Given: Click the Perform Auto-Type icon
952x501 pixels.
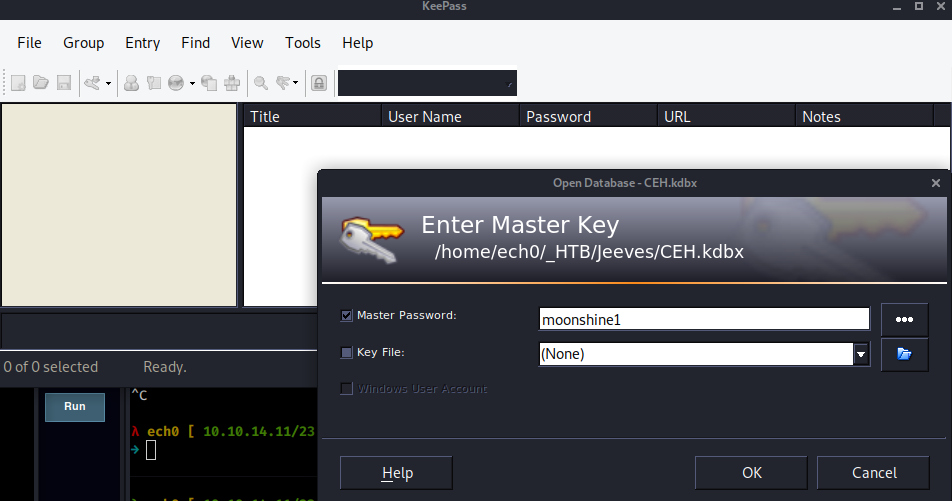Looking at the screenshot, I should (232, 83).
